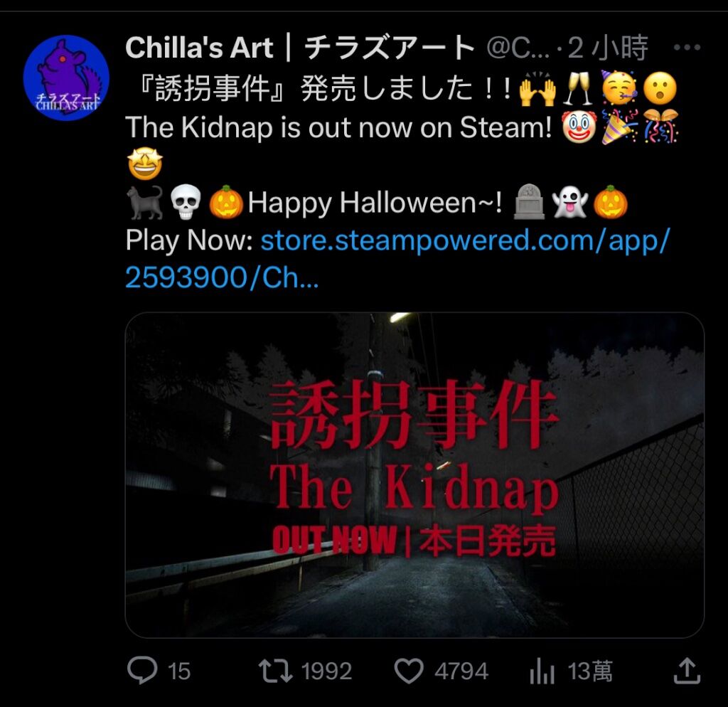728x707 pixels.
Task: Tap the retweet arrows icon
Action: click(275, 671)
